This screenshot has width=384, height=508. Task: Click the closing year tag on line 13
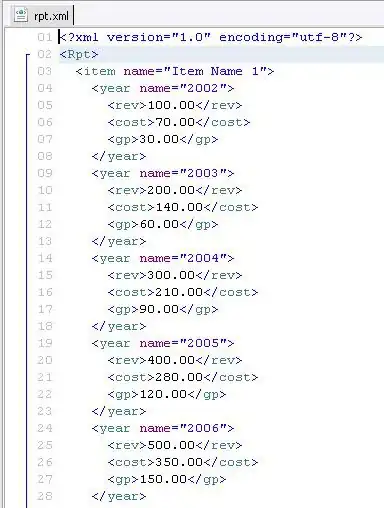tap(119, 241)
